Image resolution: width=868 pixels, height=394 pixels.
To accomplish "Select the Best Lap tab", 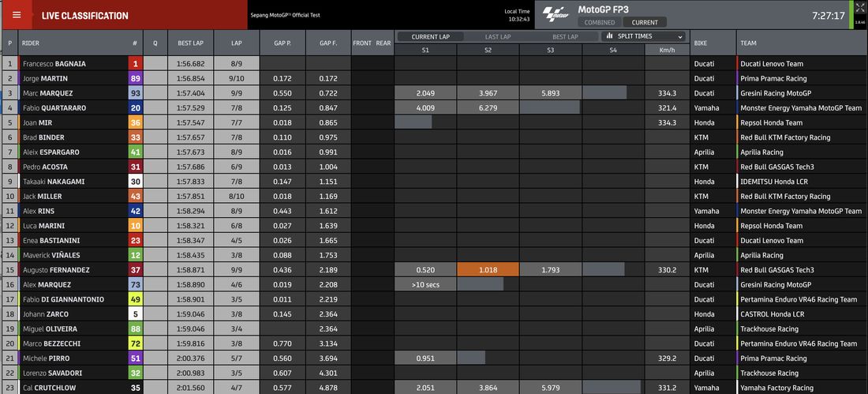I will 565,36.
